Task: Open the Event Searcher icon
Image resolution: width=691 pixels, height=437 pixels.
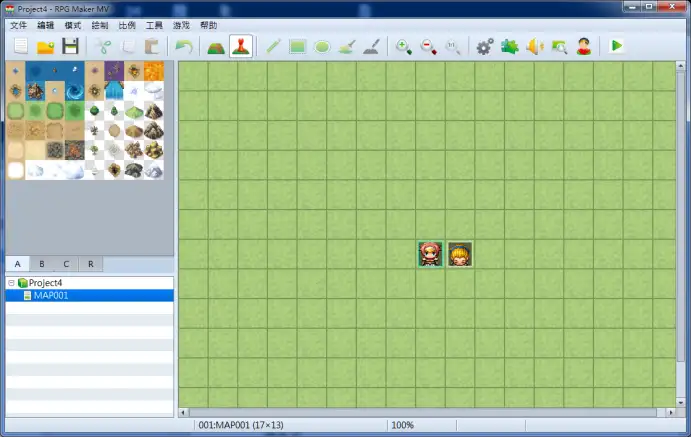Action: 559,46
